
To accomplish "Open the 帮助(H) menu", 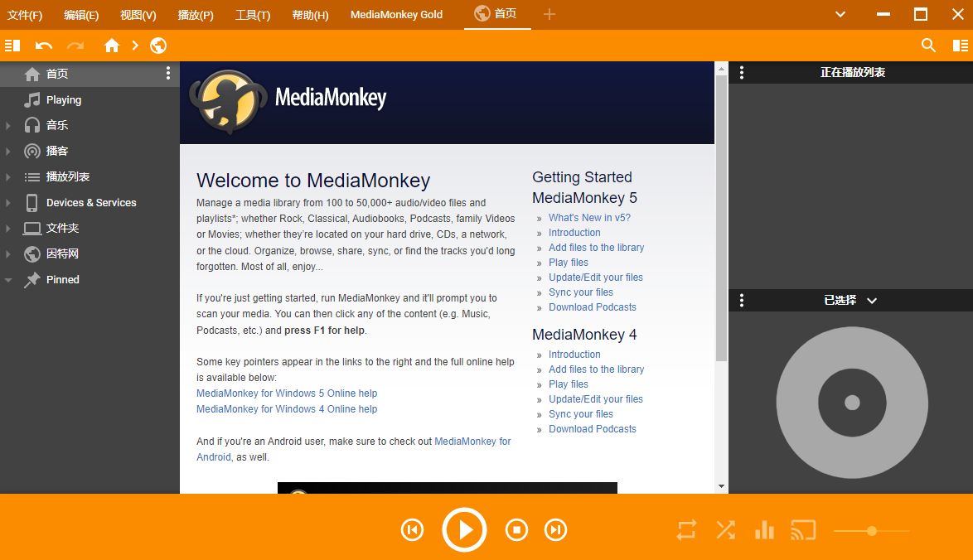I will (x=310, y=15).
